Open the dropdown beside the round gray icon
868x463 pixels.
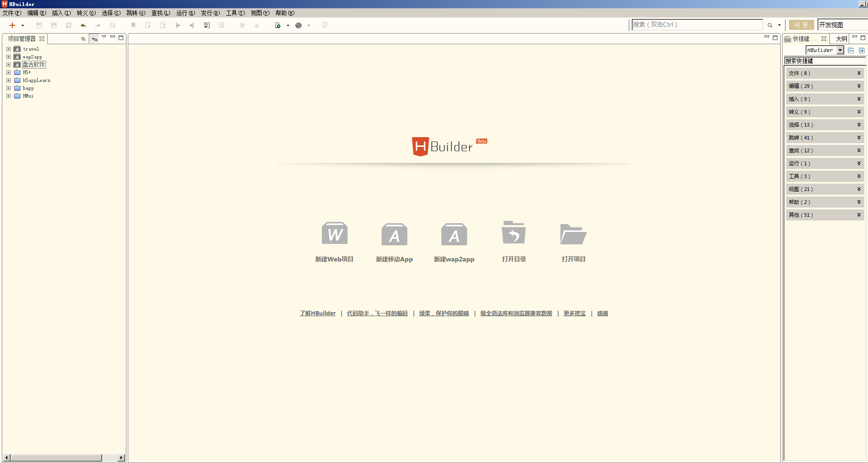[x=308, y=26]
